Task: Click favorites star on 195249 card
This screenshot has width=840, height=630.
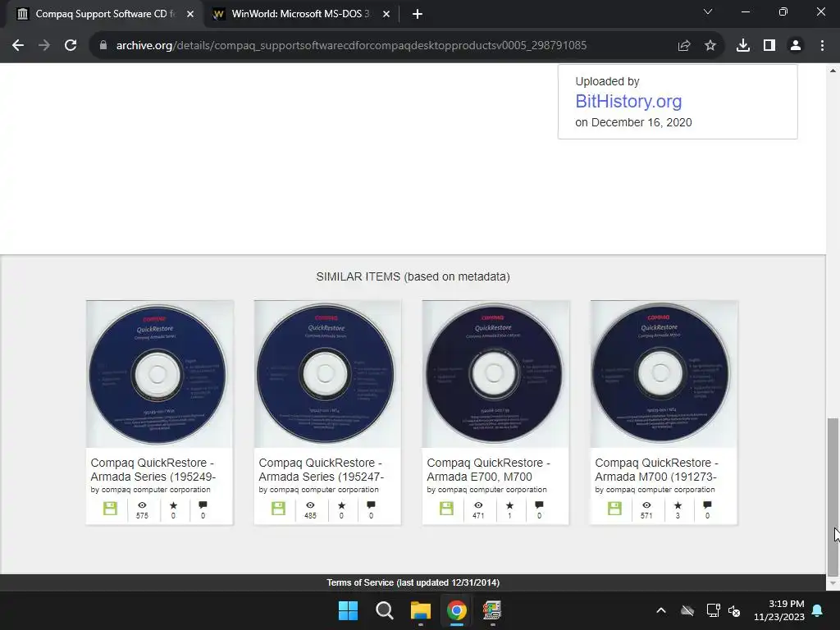Action: [173, 505]
